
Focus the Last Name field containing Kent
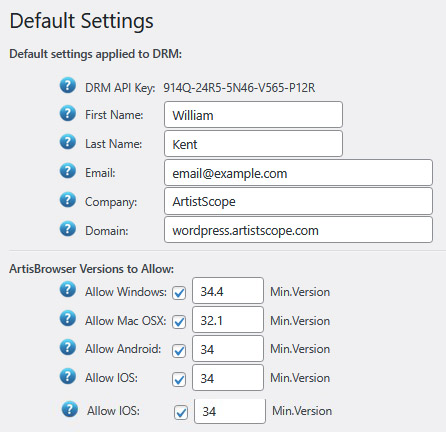point(253,144)
